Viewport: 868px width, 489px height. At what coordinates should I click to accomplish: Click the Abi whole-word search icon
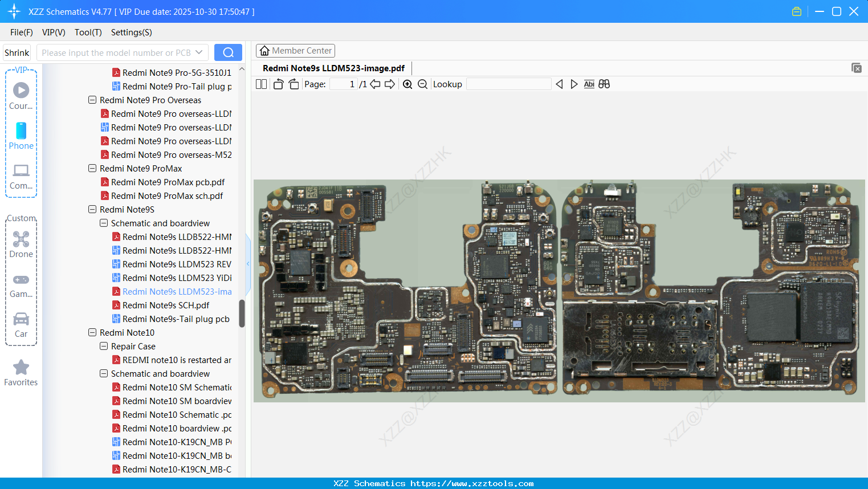pyautogui.click(x=589, y=84)
